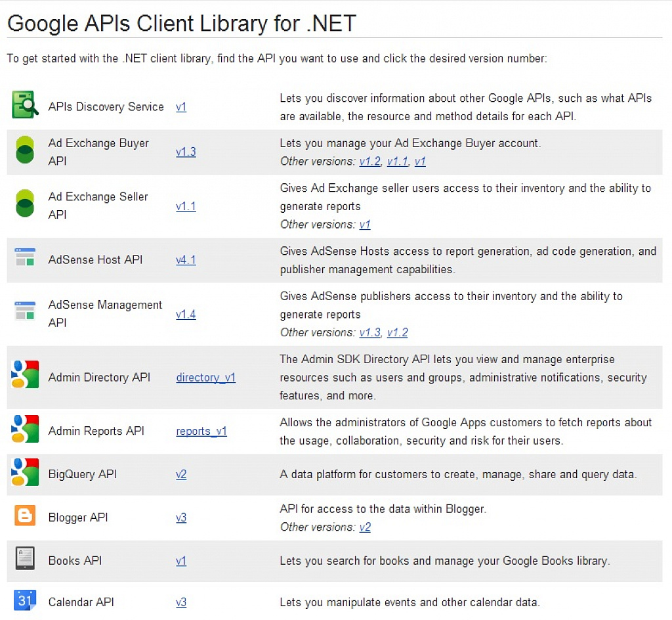Click the Books API e-reader icon
Image resolution: width=672 pixels, height=620 pixels.
[x=25, y=558]
